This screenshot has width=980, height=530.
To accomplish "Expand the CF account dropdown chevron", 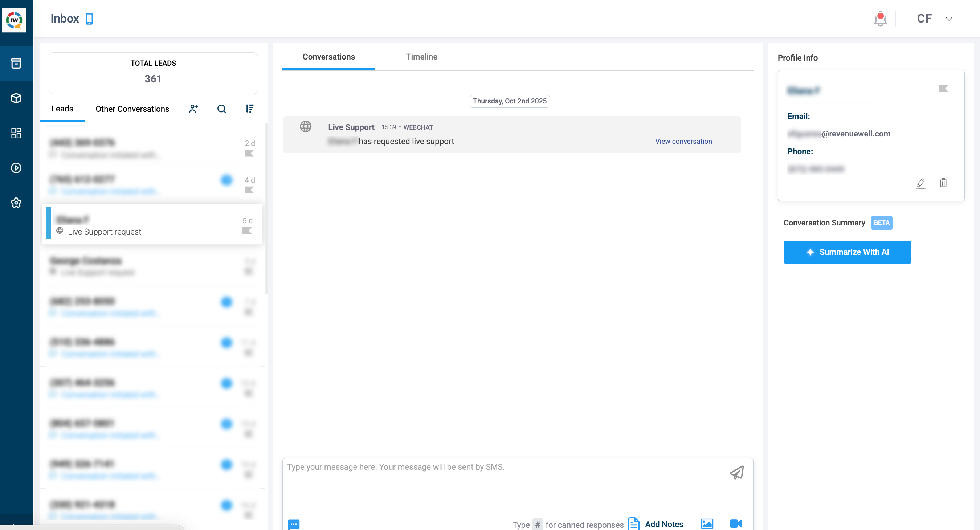I will click(949, 19).
